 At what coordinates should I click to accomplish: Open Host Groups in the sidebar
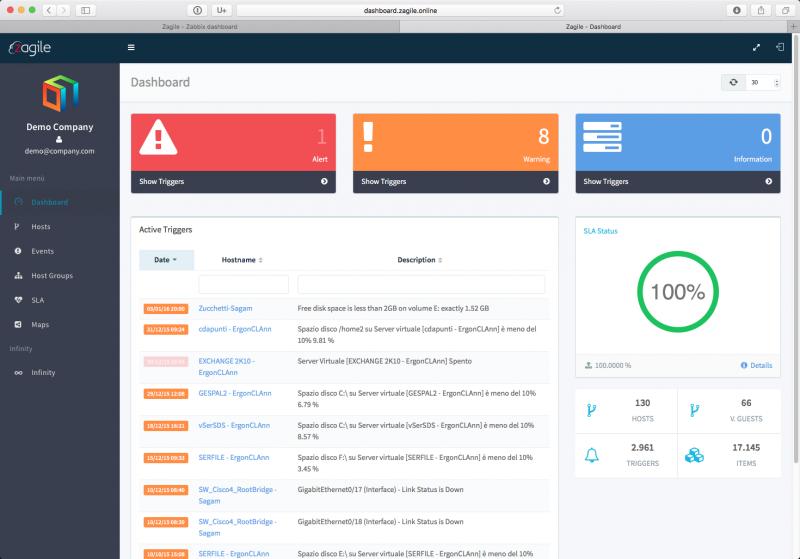51,275
